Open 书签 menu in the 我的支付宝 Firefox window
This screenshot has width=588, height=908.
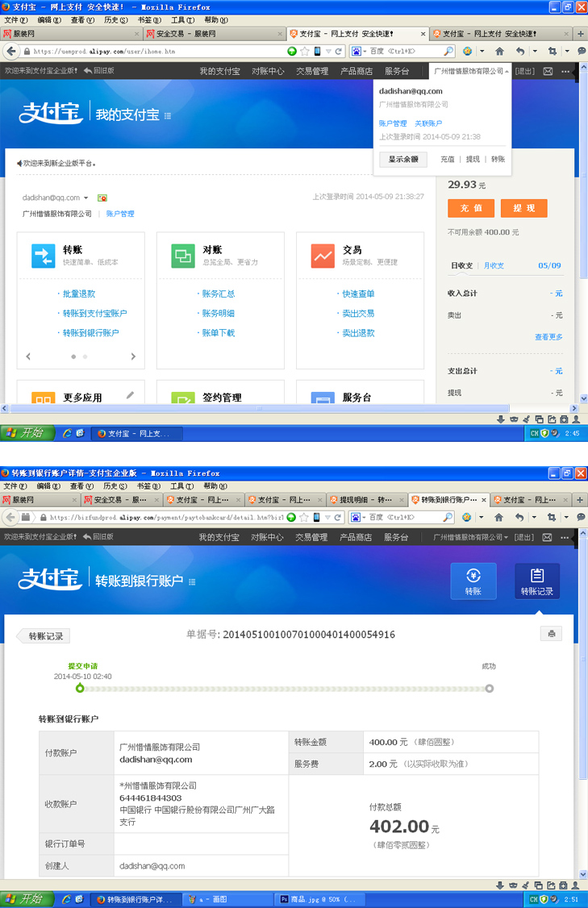[150, 20]
